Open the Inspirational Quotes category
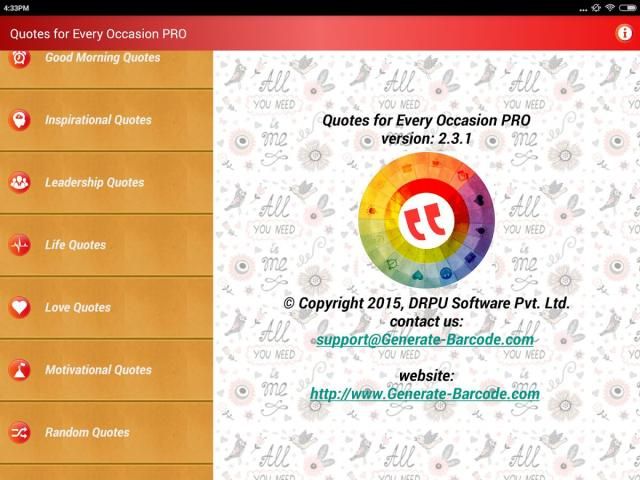Viewport: 640px width, 480px height. tap(98, 120)
